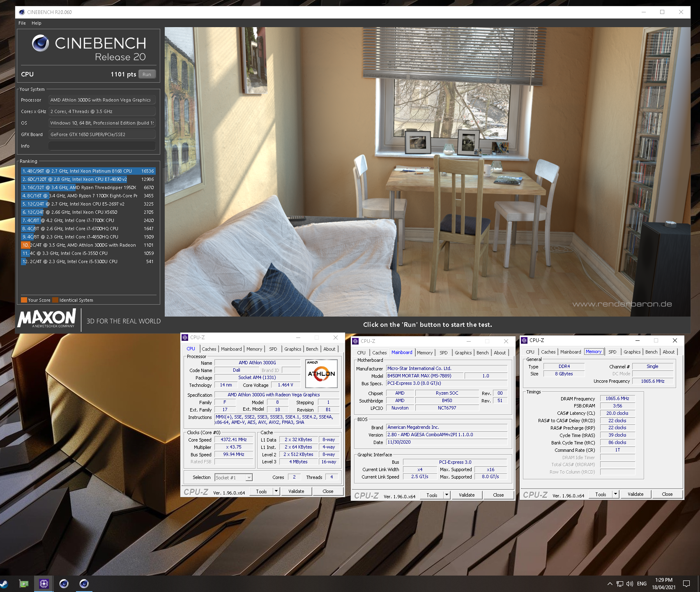
Task: Click the Mainboard CPU-Z window title icon
Action: 356,341
